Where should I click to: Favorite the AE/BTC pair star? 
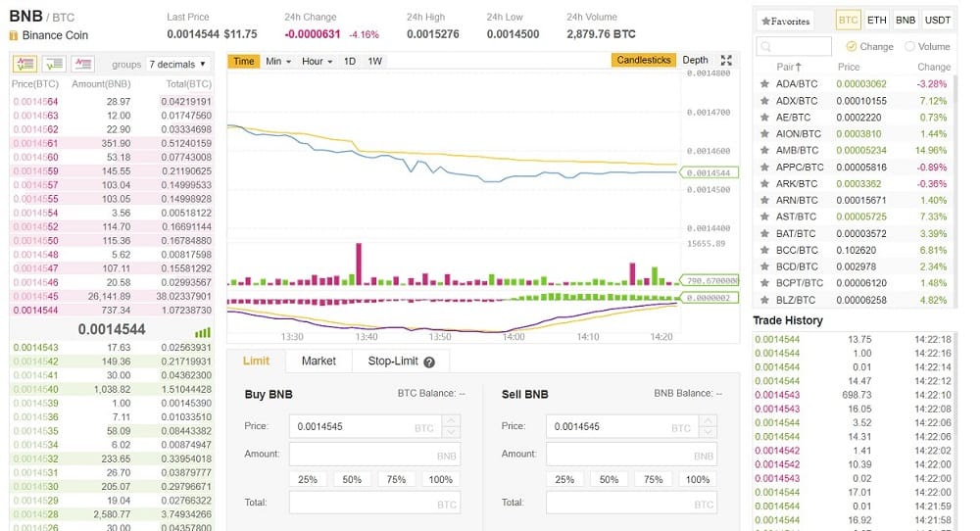tap(763, 117)
